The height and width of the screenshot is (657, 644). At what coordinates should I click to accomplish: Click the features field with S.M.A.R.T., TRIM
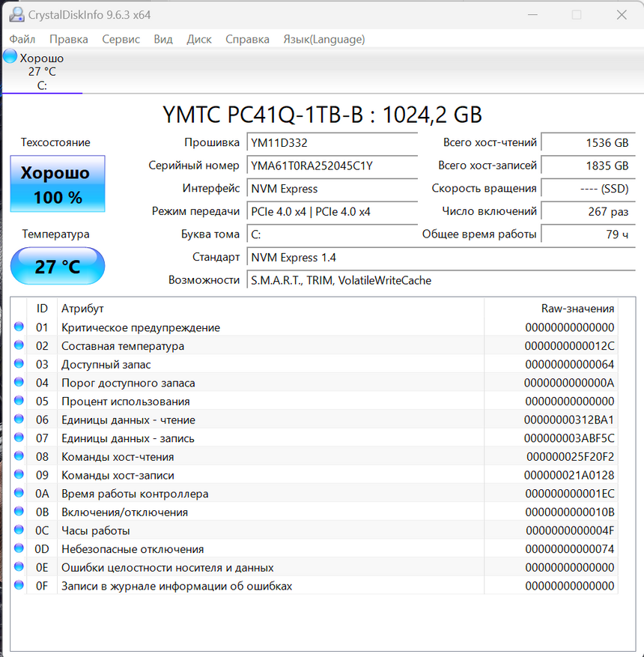pos(441,280)
